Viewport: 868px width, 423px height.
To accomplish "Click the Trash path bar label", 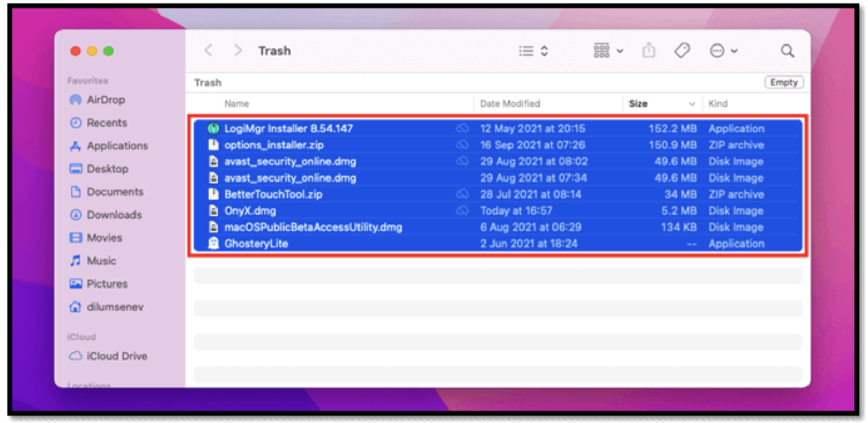I will (x=208, y=83).
